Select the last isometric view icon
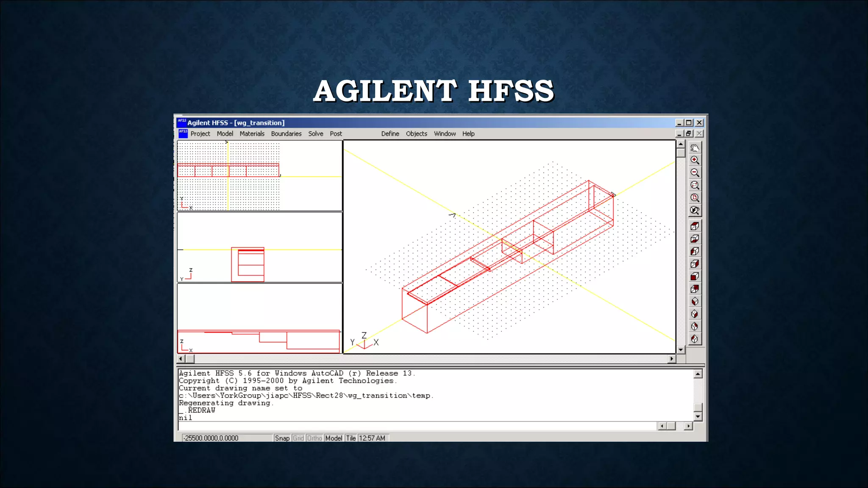The image size is (868, 488). [x=695, y=339]
